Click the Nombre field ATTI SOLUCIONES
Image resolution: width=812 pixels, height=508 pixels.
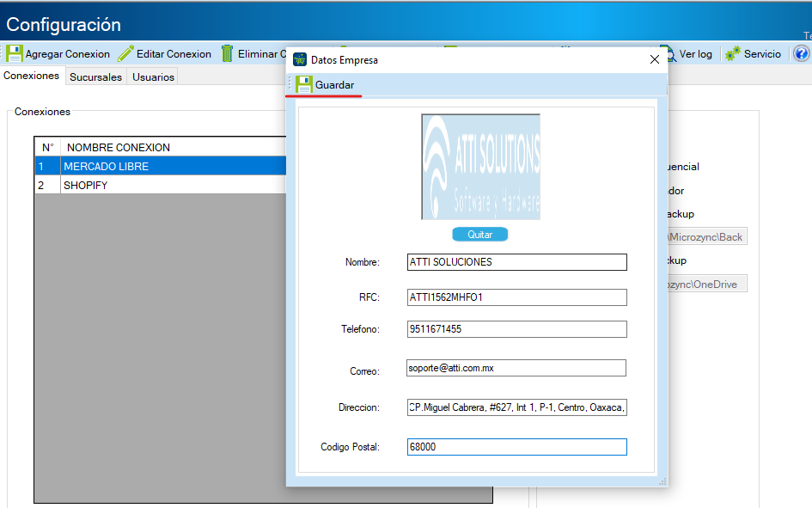tap(516, 262)
